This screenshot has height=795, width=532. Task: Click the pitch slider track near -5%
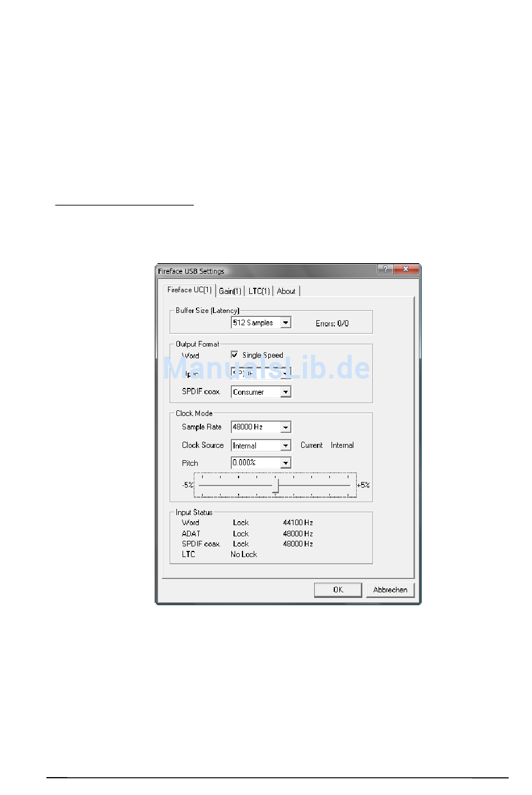pos(206,485)
